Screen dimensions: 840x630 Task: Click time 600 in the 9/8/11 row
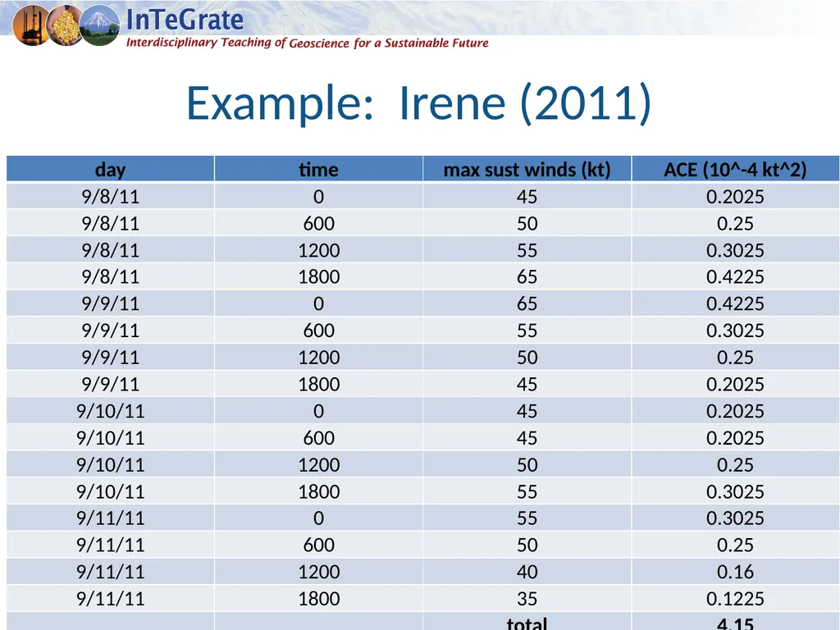319,223
